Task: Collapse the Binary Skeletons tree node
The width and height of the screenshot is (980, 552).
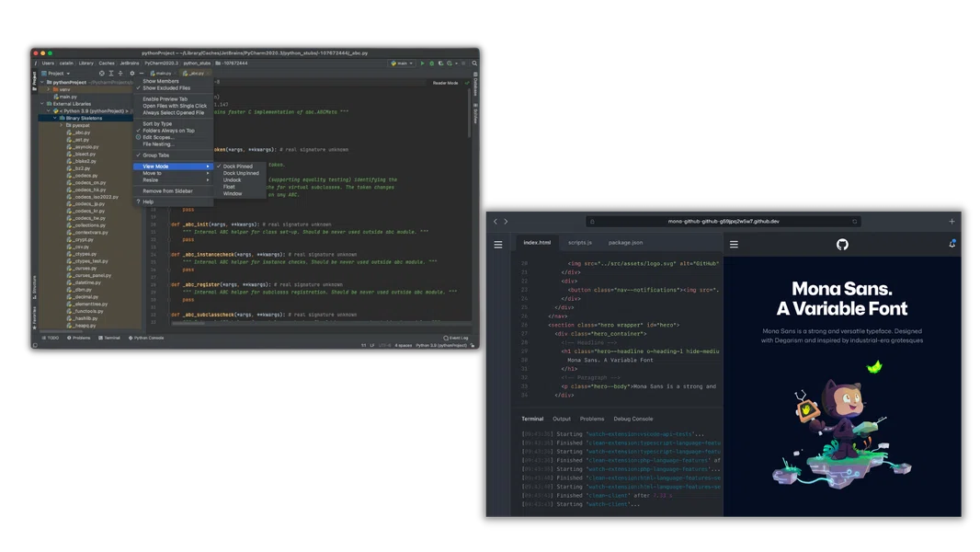Action: (x=55, y=119)
